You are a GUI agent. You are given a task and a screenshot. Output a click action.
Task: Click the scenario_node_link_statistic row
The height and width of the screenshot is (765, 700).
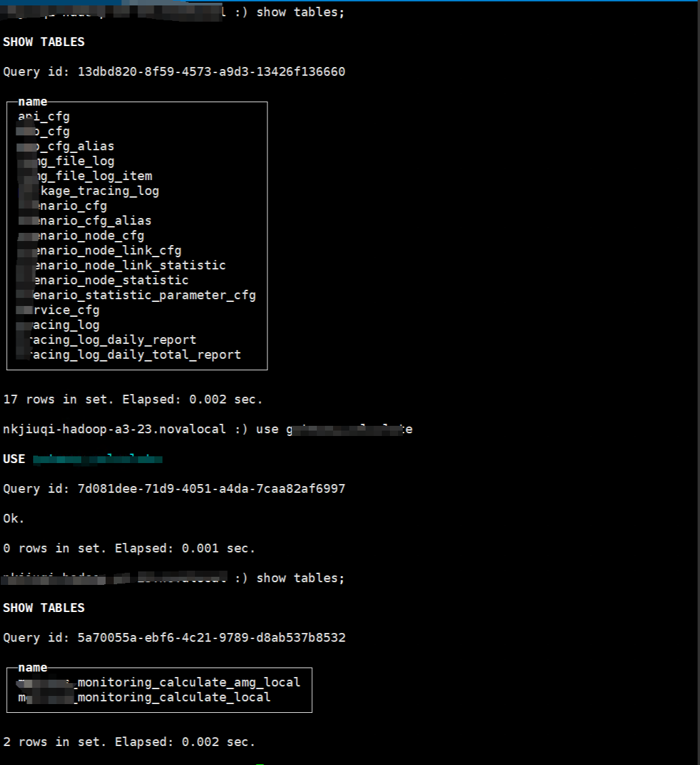129,265
